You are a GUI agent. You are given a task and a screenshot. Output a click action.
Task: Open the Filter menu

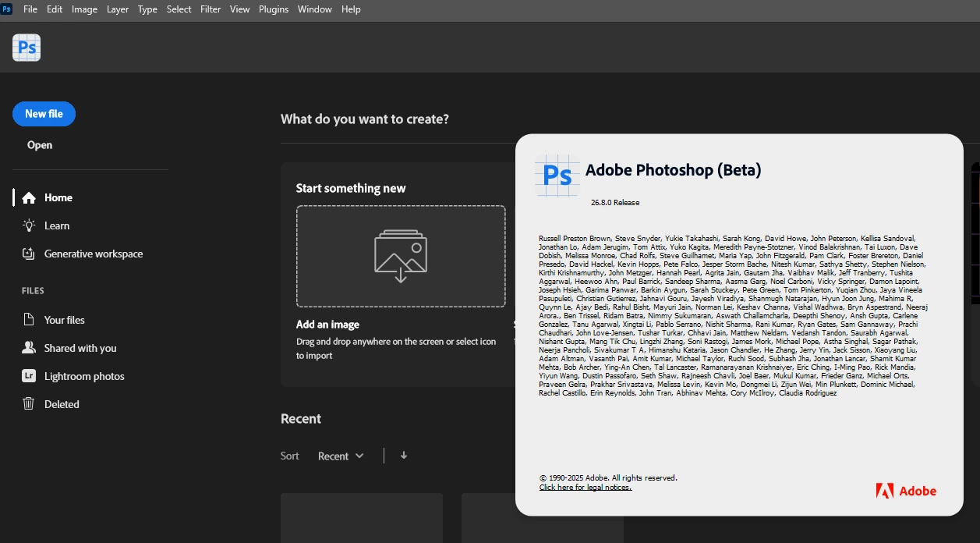click(x=211, y=9)
